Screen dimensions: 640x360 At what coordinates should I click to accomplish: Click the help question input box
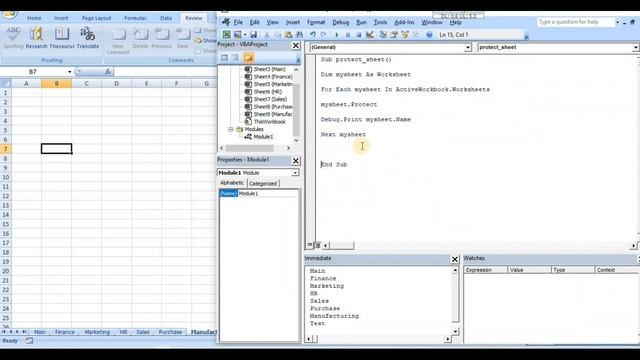(x=575, y=22)
